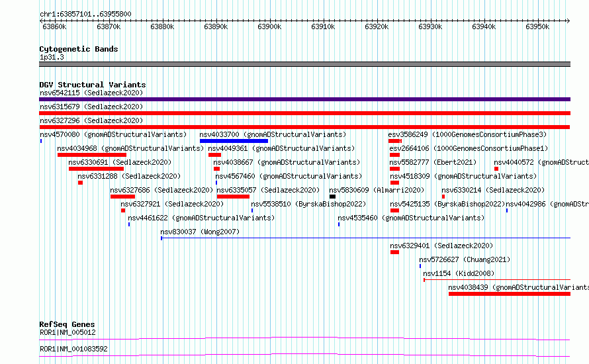589x364 pixels.
Task: Open the nsv6327296 (Sedlazeck2020) label
Action: 91,120
